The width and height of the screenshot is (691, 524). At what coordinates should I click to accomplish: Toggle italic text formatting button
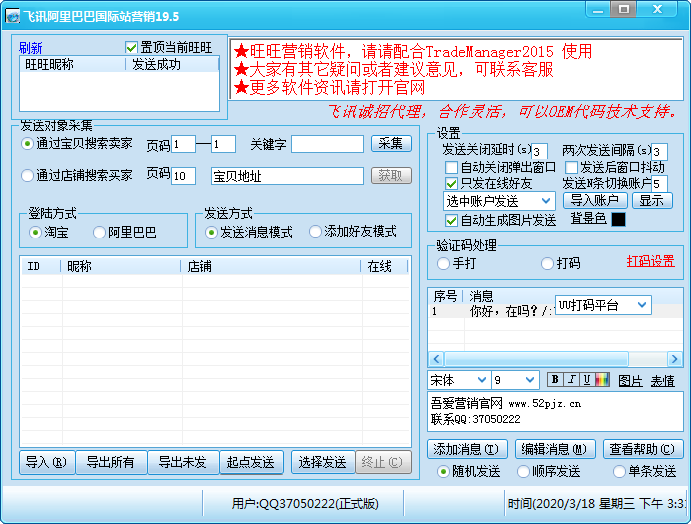point(571,380)
